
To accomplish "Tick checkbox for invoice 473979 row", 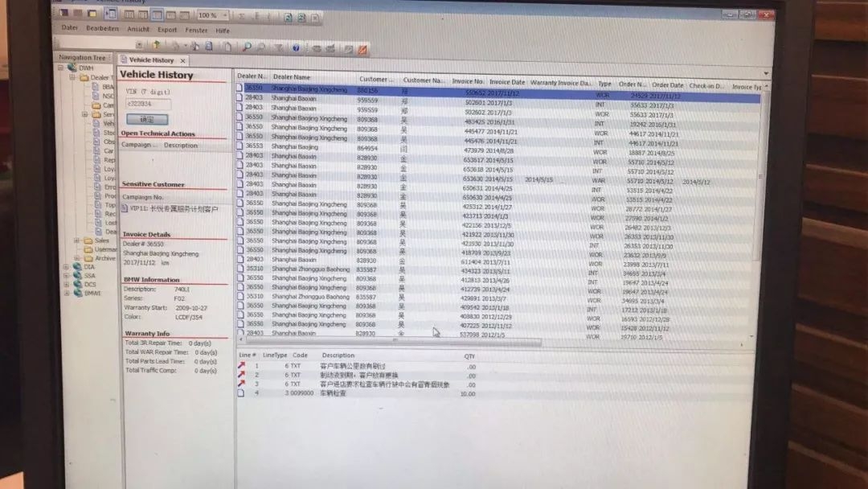I will coord(240,146).
